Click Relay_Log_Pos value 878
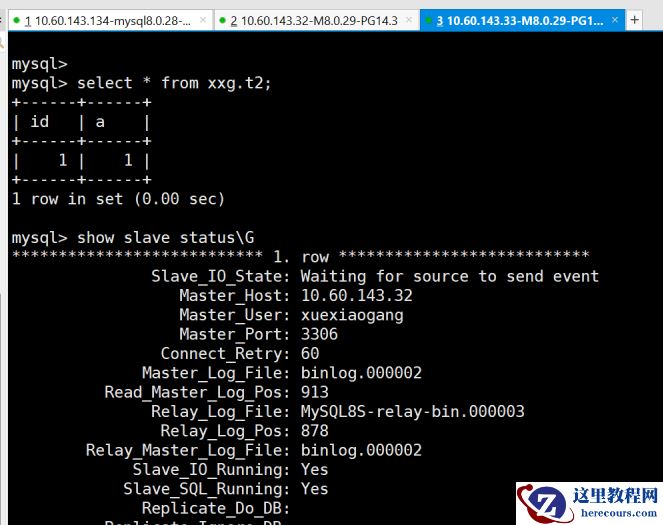 315,431
